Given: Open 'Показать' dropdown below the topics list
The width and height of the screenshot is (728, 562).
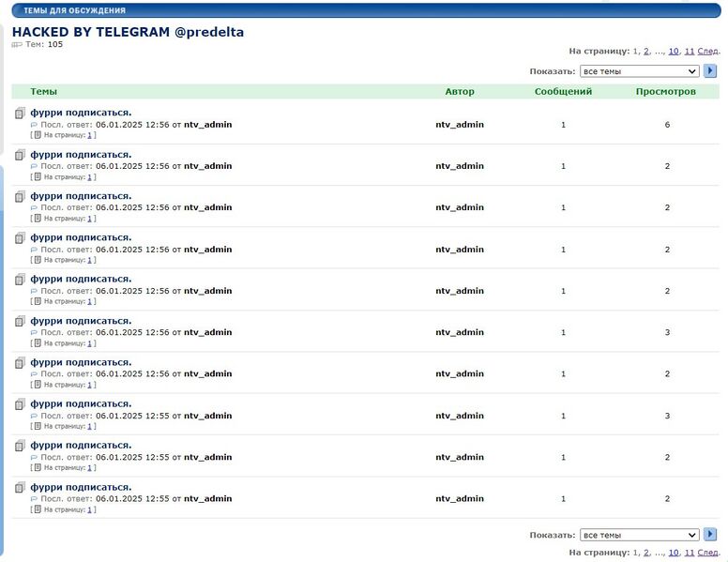Looking at the screenshot, I should point(639,535).
